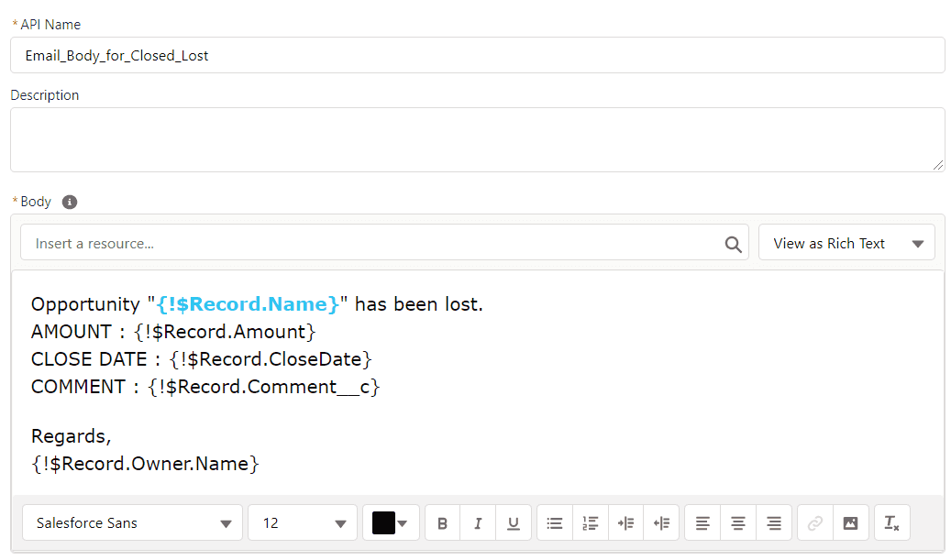Click the Insert a resource search field
Image resolution: width=951 pixels, height=560 pixels.
(384, 243)
